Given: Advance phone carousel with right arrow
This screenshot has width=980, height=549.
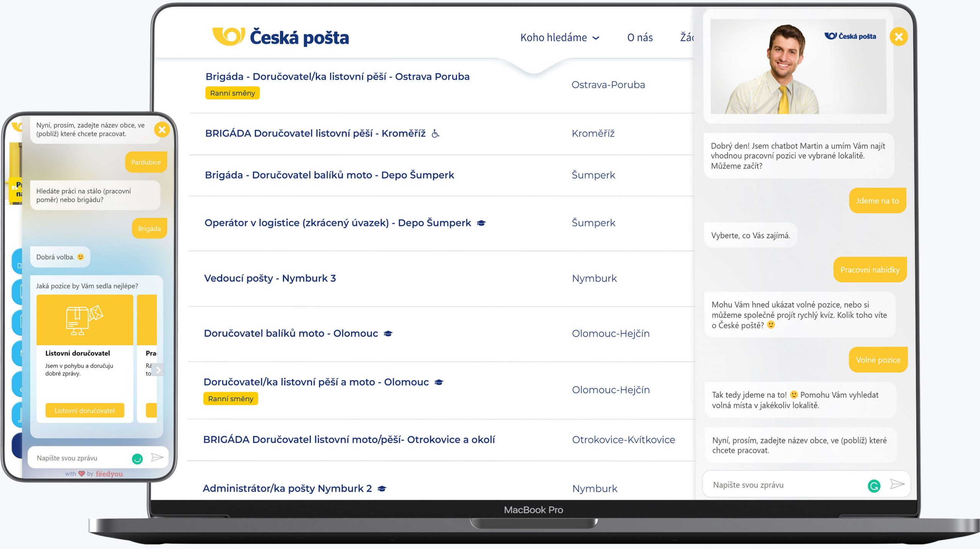Looking at the screenshot, I should point(158,370).
